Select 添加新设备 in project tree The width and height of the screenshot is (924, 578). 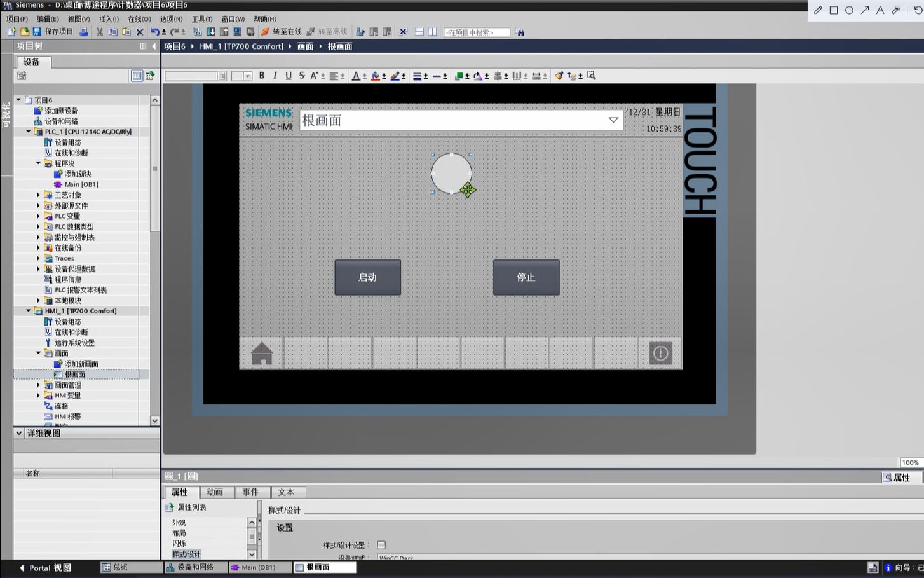click(x=61, y=111)
